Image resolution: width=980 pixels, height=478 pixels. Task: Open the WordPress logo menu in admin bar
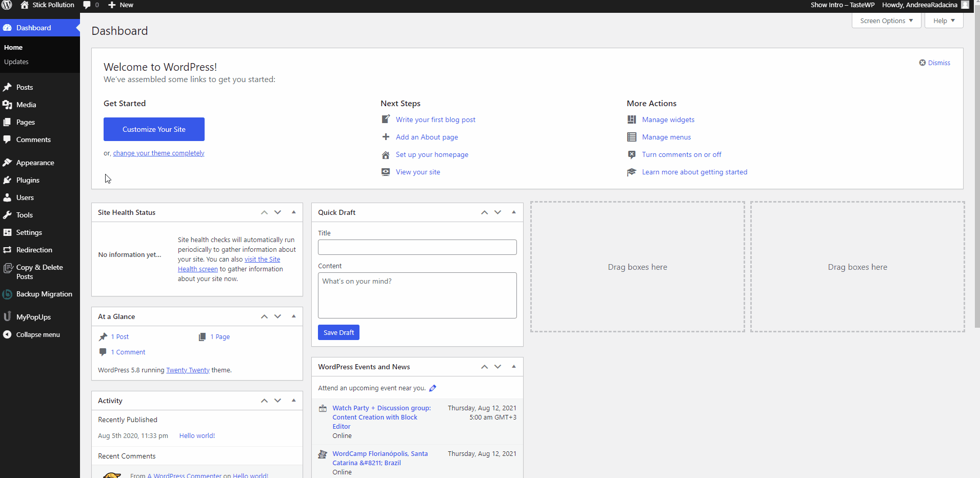[7, 5]
